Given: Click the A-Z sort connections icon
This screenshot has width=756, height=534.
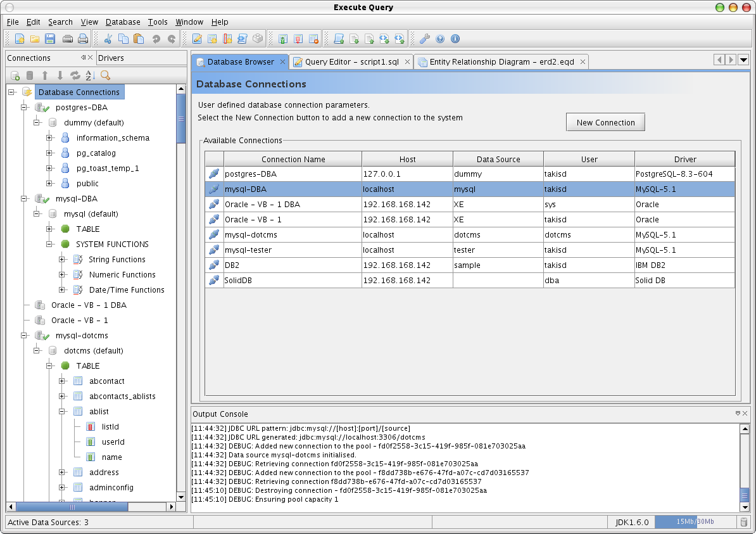Looking at the screenshot, I should coord(90,75).
